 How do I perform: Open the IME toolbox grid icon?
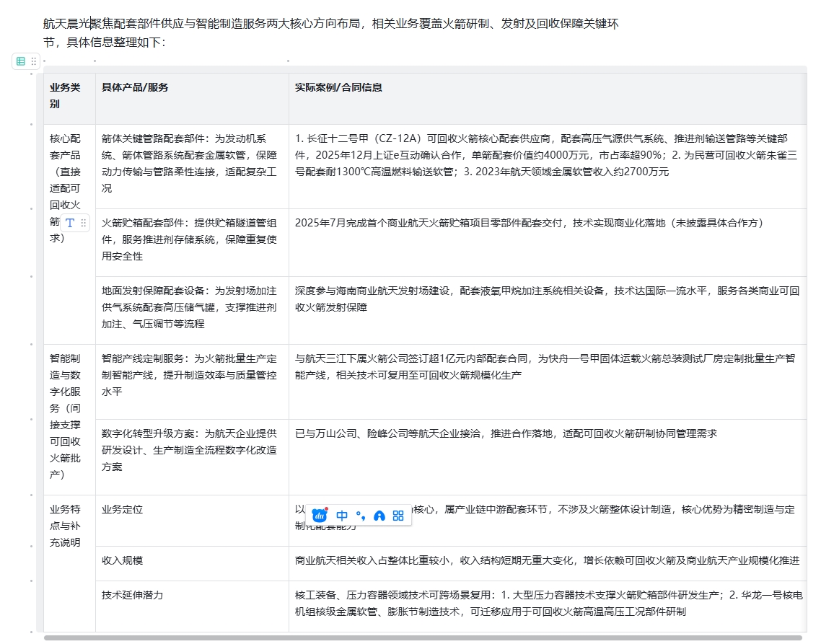[x=398, y=516]
